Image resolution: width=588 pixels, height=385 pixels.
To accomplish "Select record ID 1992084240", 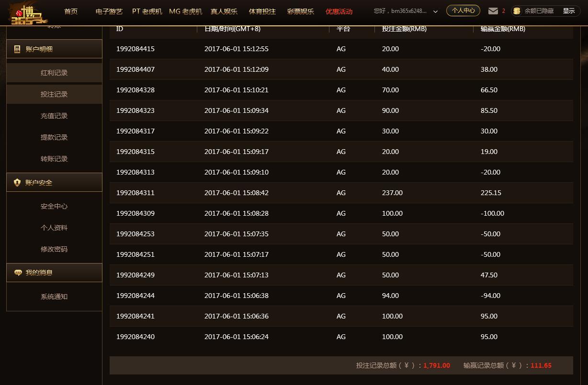I will [136, 337].
